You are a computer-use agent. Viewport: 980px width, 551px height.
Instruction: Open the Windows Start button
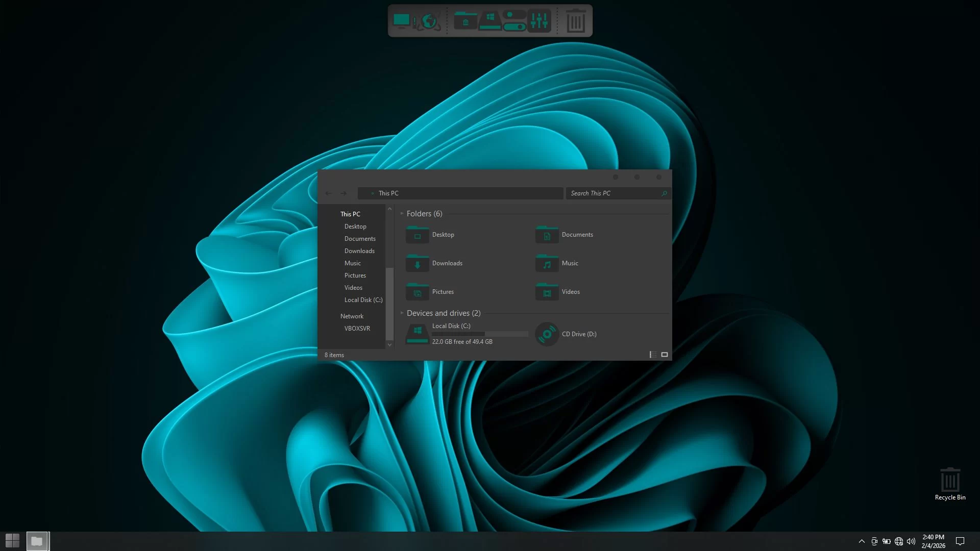pos(12,541)
